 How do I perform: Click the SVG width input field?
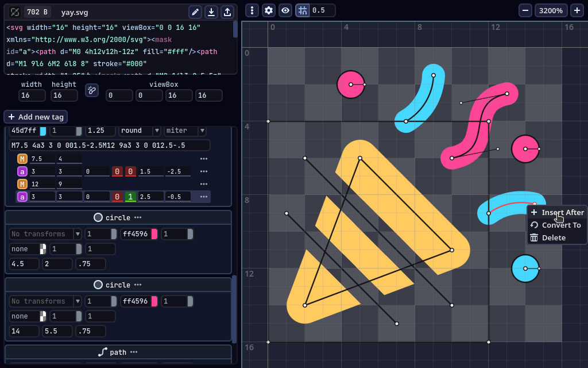[33, 95]
